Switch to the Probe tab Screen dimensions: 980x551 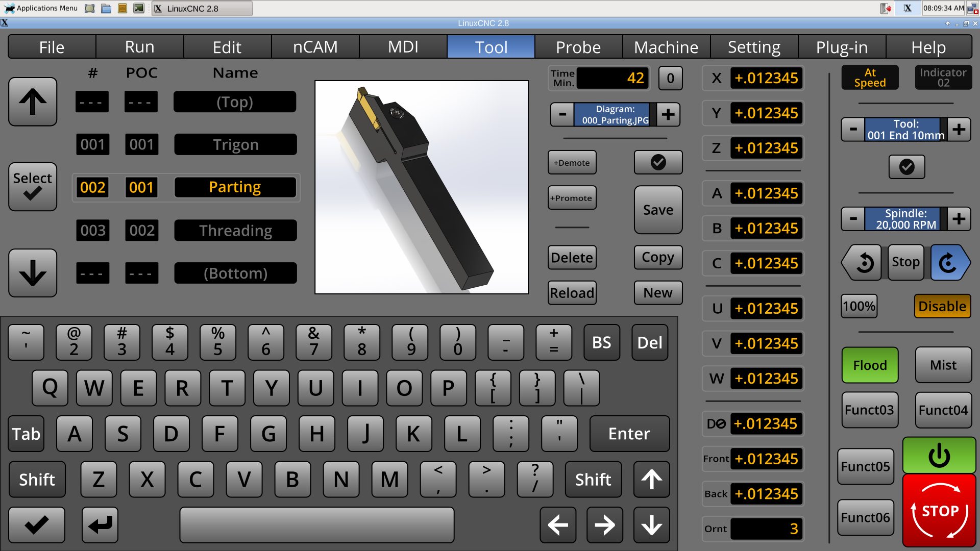point(579,47)
